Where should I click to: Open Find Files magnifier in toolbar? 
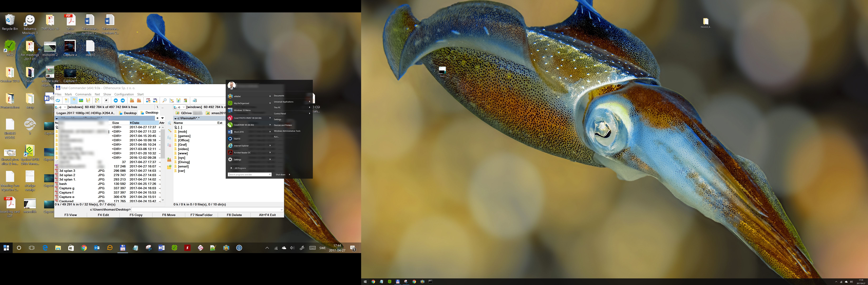164,100
